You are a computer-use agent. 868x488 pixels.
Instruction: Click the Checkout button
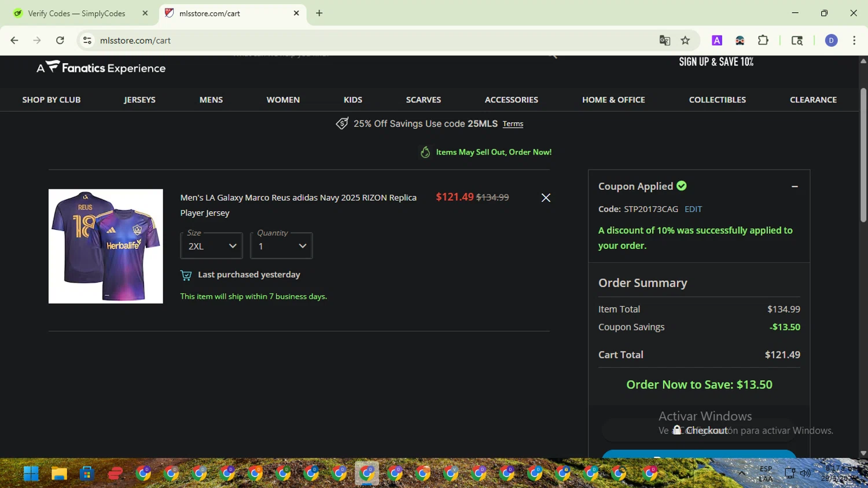[699, 430]
